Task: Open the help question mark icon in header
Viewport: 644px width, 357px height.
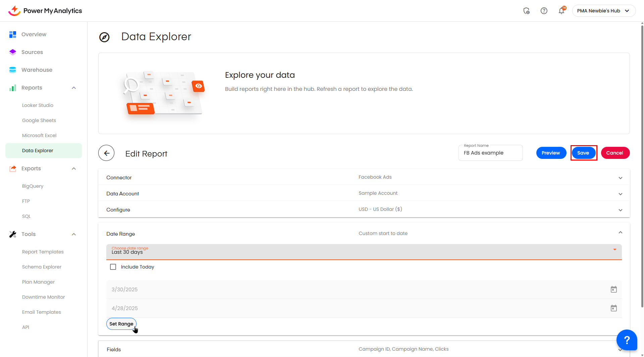Action: click(544, 11)
